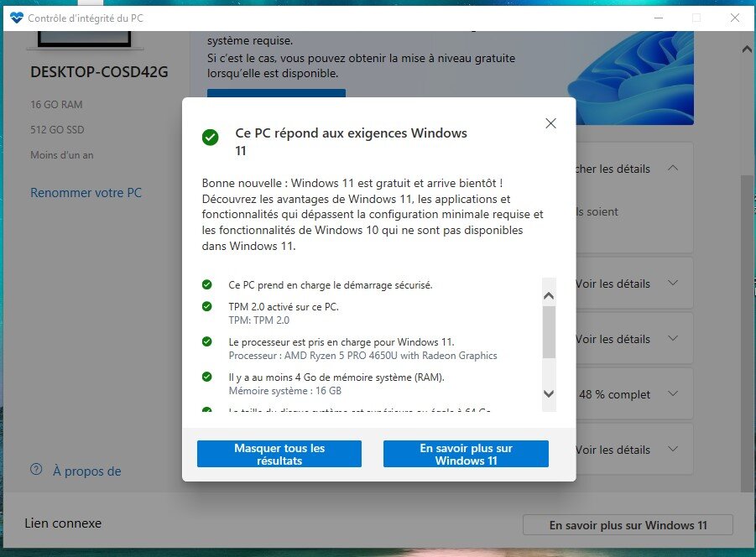
Task: Click Mémoire système : 16 GB text
Action: (285, 391)
